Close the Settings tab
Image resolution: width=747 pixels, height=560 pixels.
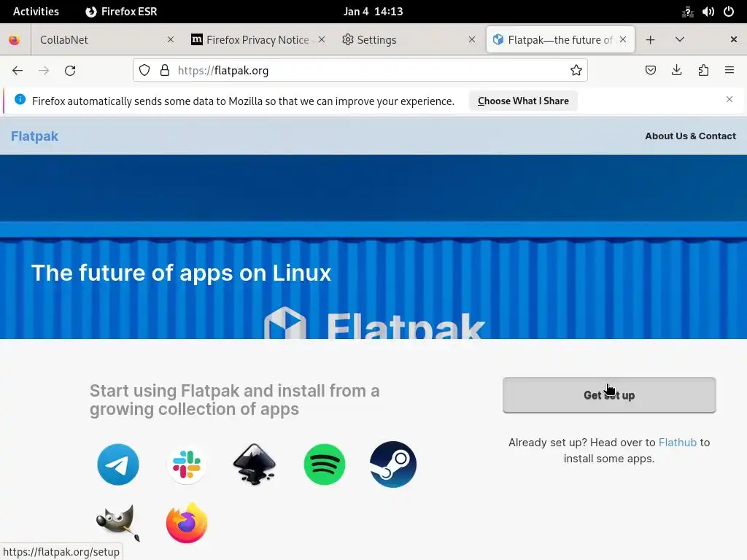(472, 39)
